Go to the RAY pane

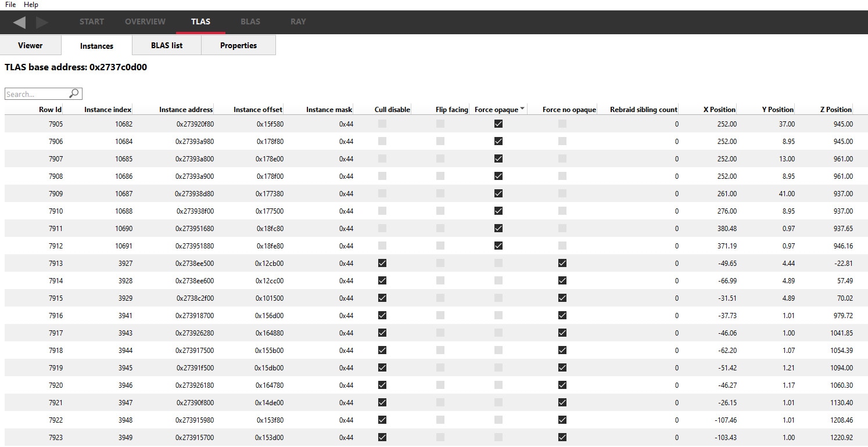pos(298,21)
